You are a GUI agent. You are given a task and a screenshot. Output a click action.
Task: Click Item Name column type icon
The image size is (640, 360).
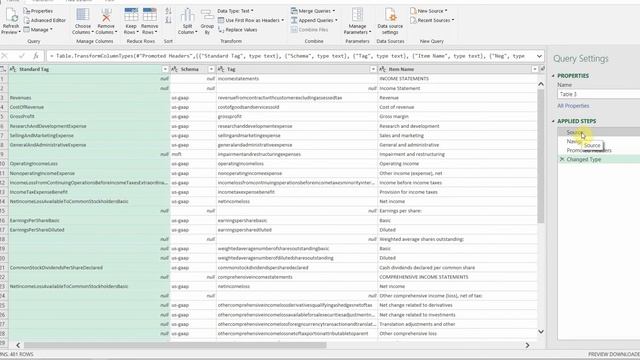383,69
